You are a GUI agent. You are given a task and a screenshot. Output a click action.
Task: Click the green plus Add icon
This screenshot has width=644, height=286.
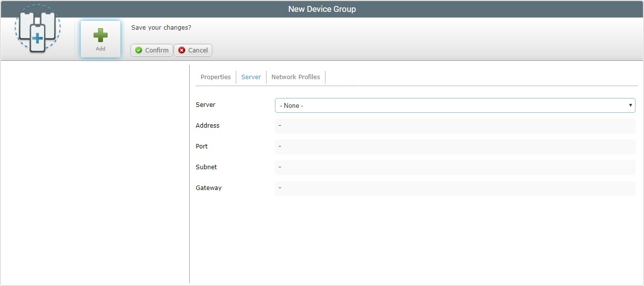pyautogui.click(x=101, y=34)
